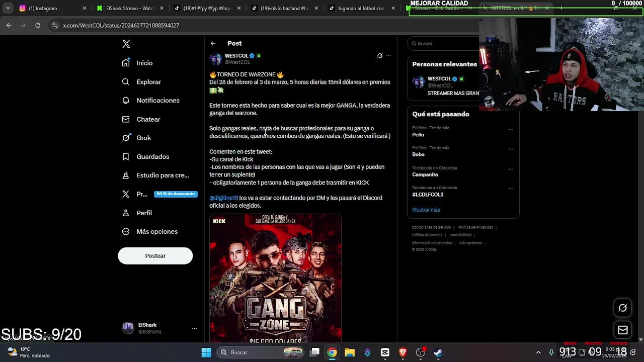This screenshot has height=362, width=644.
Task: Open Explorar search page
Action: [141, 81]
